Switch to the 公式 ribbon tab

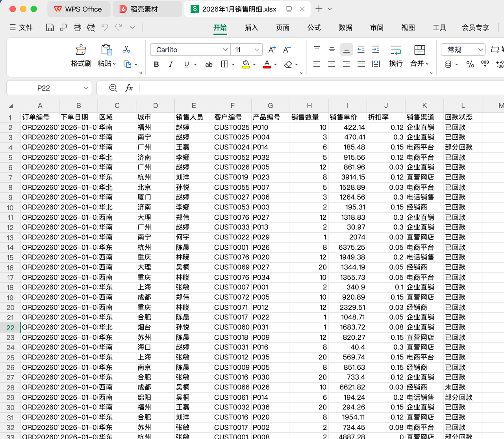point(314,28)
